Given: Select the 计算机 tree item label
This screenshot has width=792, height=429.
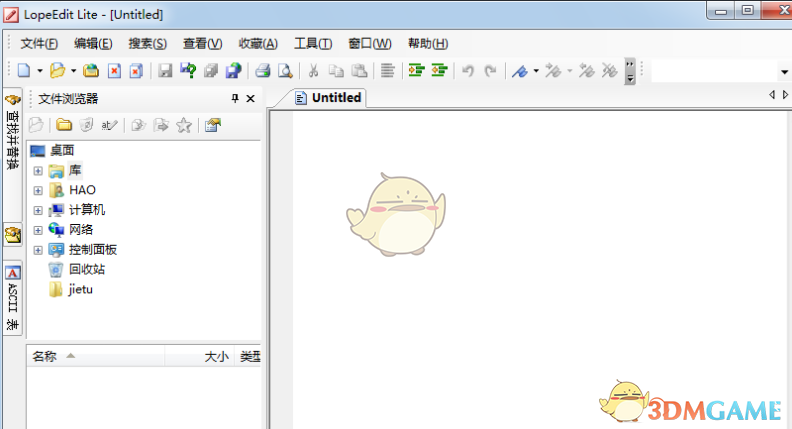Looking at the screenshot, I should [87, 210].
